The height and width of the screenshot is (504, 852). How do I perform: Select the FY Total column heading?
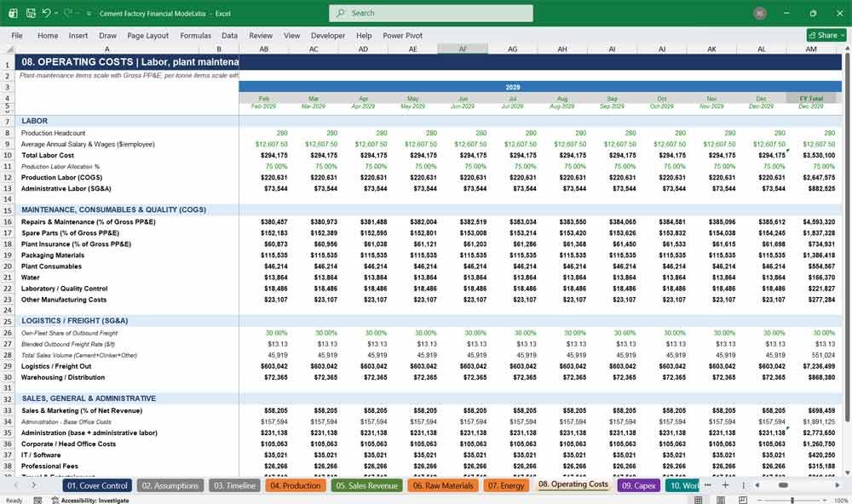point(811,99)
